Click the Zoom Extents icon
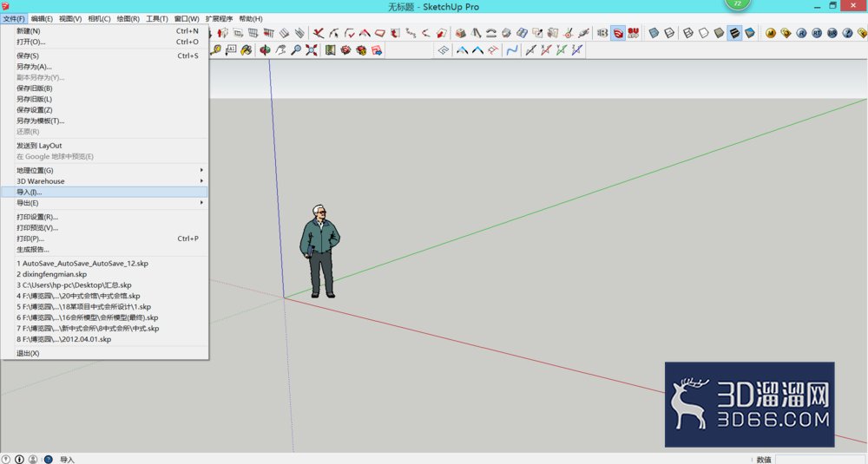The image size is (868, 464). [311, 49]
